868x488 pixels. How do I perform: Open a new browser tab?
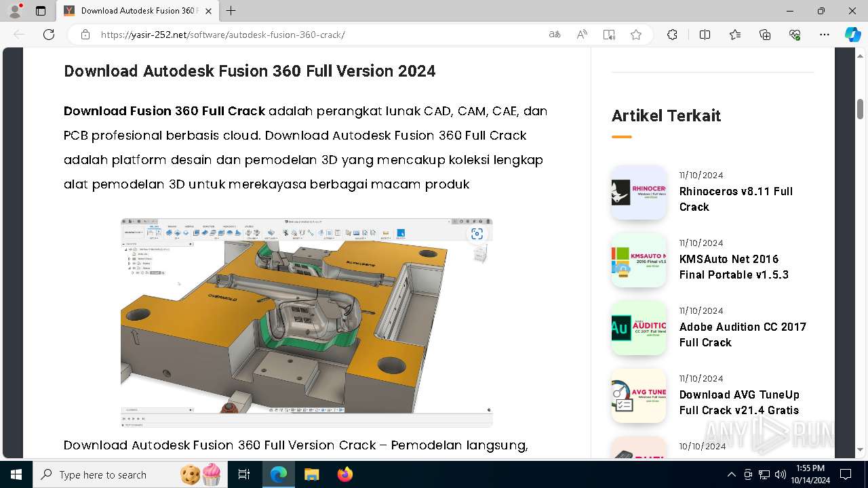(231, 11)
